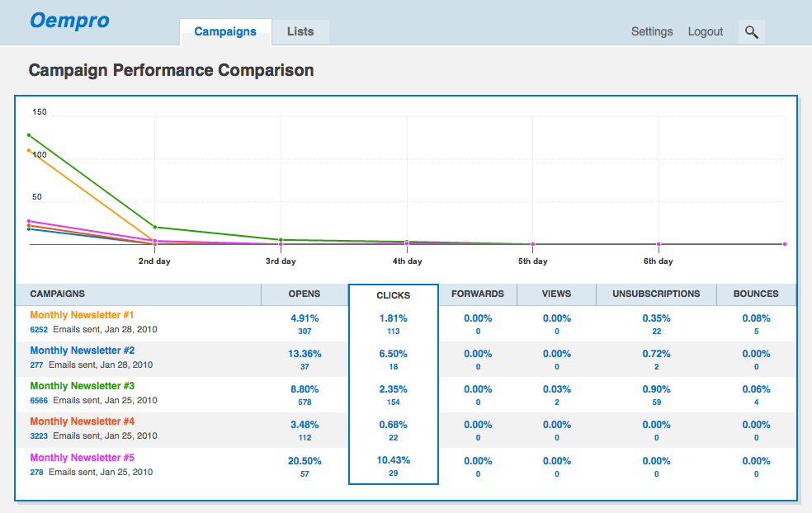The width and height of the screenshot is (812, 513).
Task: Select the Bounces column header
Action: tap(756, 294)
